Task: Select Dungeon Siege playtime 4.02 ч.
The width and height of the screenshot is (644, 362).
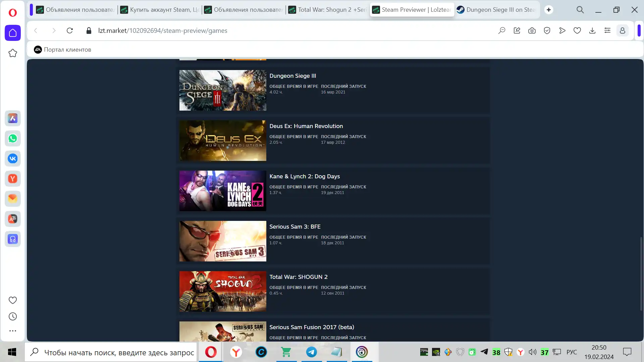Action: coord(276,92)
